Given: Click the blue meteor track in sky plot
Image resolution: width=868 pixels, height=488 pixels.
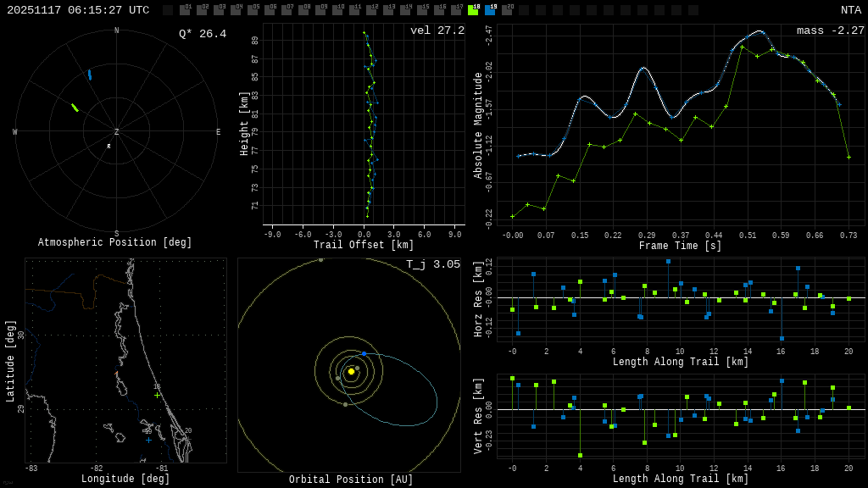Looking at the screenshot, I should tap(89, 75).
